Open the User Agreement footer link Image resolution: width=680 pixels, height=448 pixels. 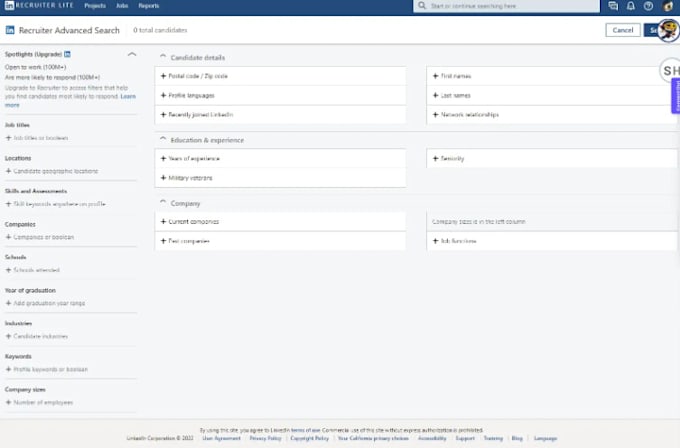tap(221, 438)
